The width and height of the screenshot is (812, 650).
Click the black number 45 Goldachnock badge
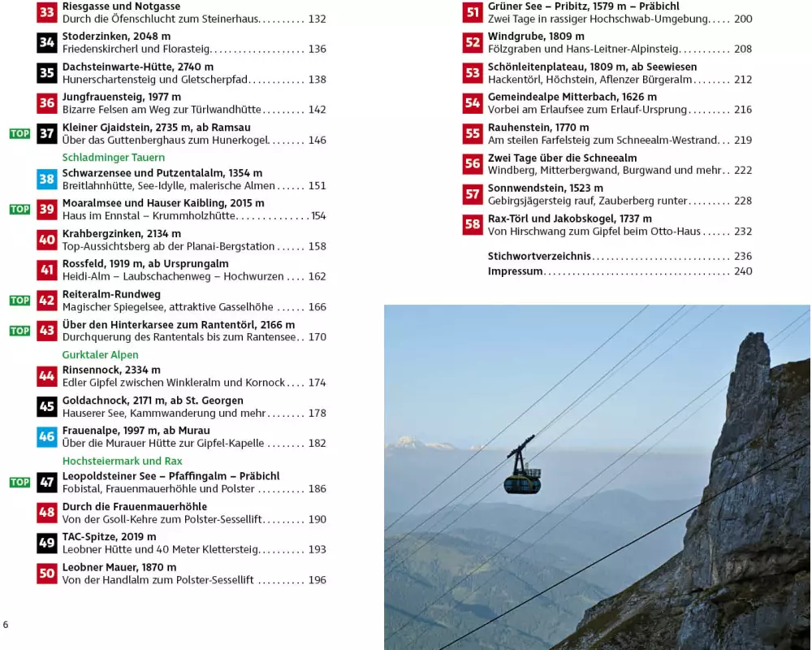pyautogui.click(x=47, y=406)
